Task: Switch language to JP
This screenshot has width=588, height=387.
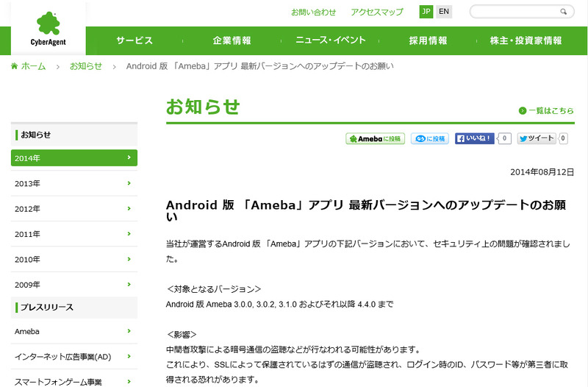Action: [x=426, y=12]
